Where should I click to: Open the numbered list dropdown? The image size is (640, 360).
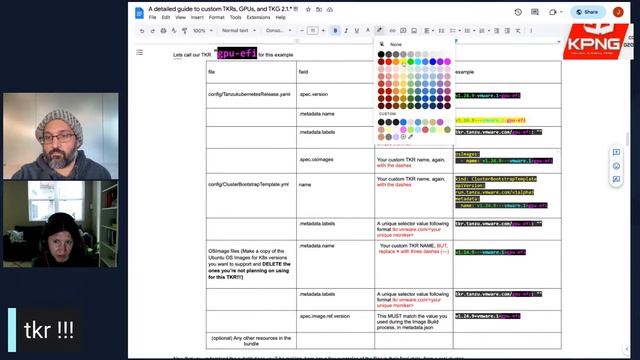[x=484, y=31]
